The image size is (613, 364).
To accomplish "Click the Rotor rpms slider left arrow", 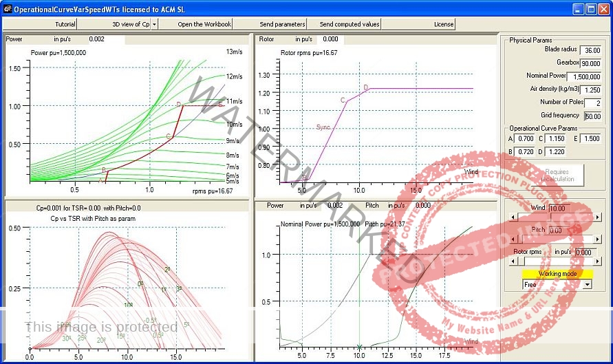I will [513, 261].
